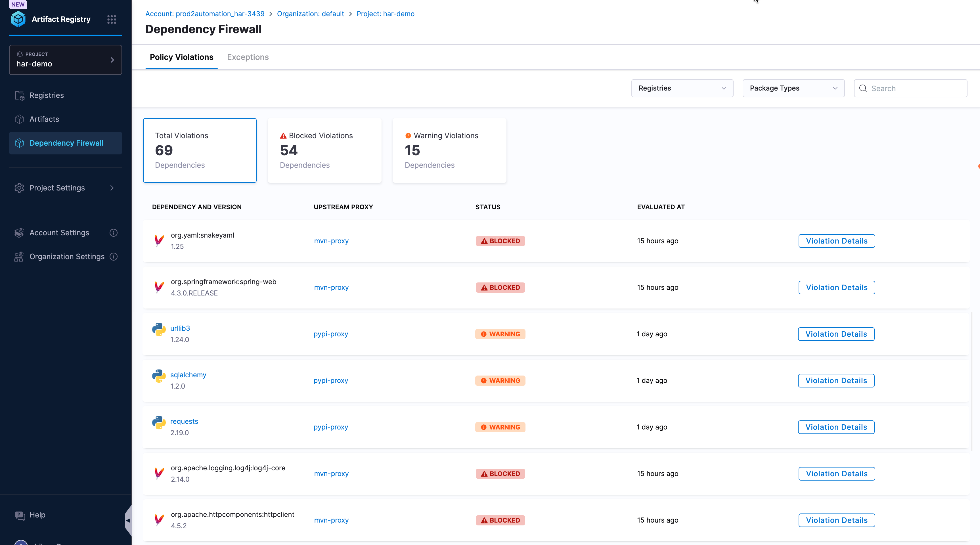
Task: Click the Help icon at bottom
Action: click(x=19, y=515)
